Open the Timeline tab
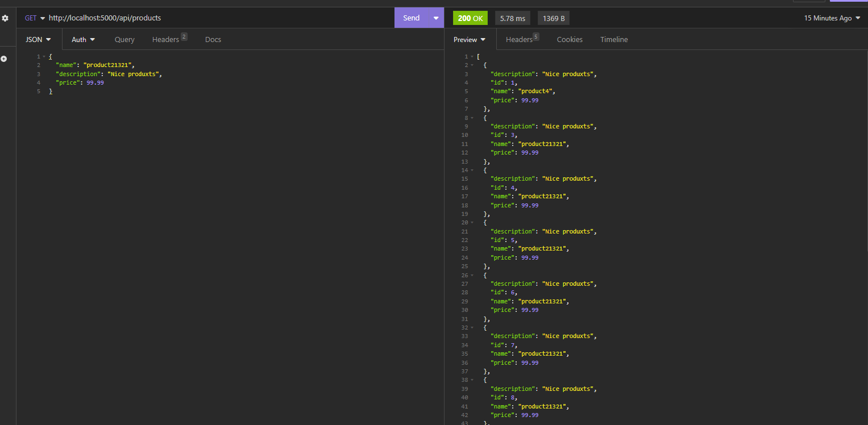 click(x=614, y=39)
